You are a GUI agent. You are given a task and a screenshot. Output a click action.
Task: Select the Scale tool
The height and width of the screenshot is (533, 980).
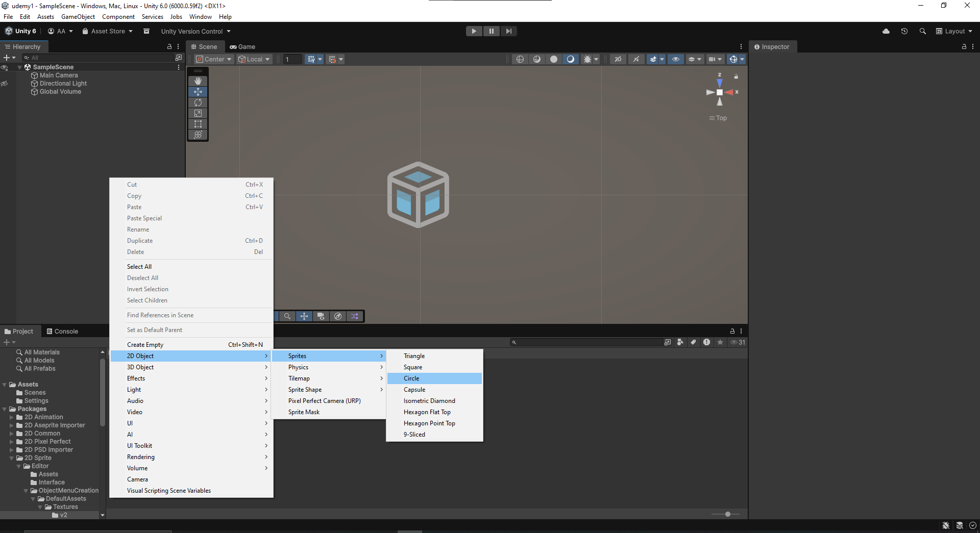[198, 113]
